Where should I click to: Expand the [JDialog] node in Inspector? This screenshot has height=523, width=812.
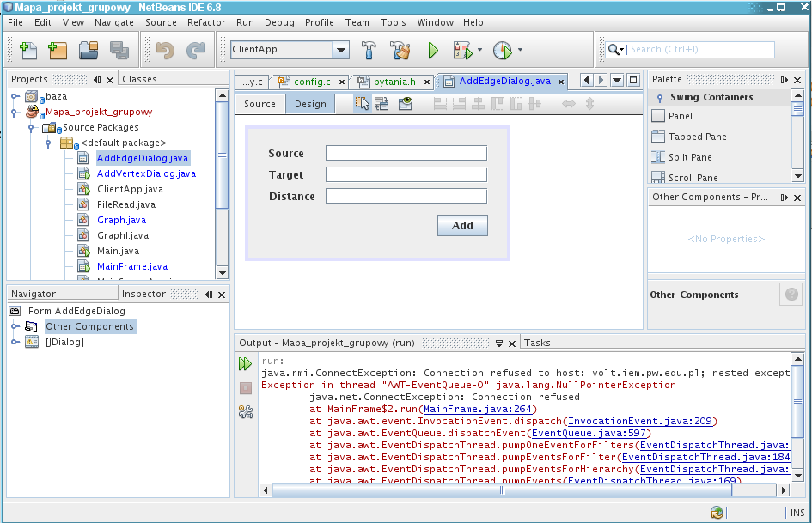click(x=15, y=342)
